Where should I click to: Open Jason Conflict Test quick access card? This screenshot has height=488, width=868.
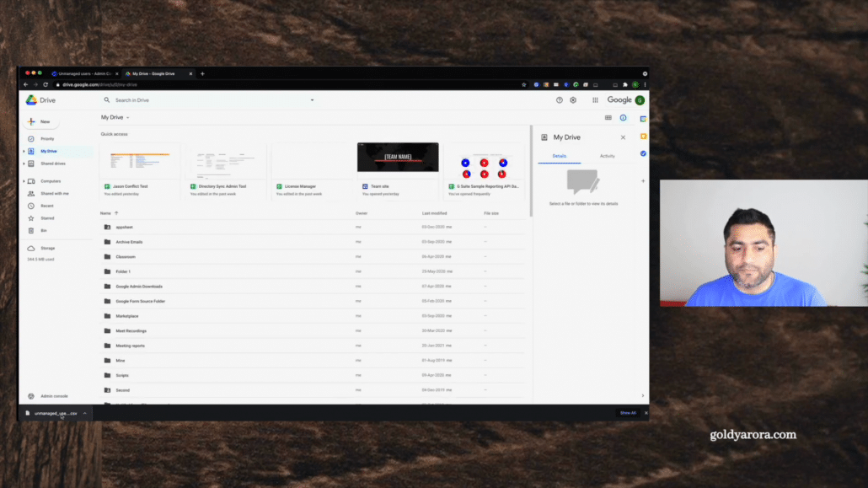click(139, 170)
